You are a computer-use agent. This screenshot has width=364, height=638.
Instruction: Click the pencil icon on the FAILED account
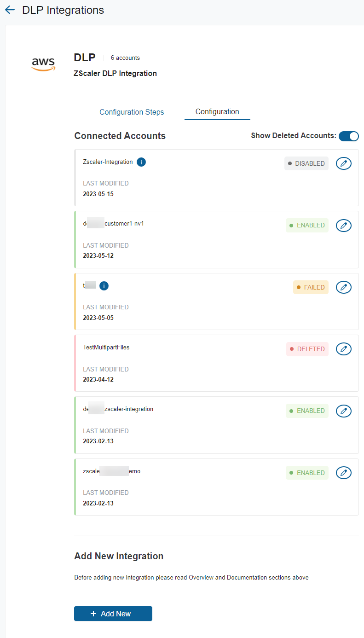tap(343, 287)
